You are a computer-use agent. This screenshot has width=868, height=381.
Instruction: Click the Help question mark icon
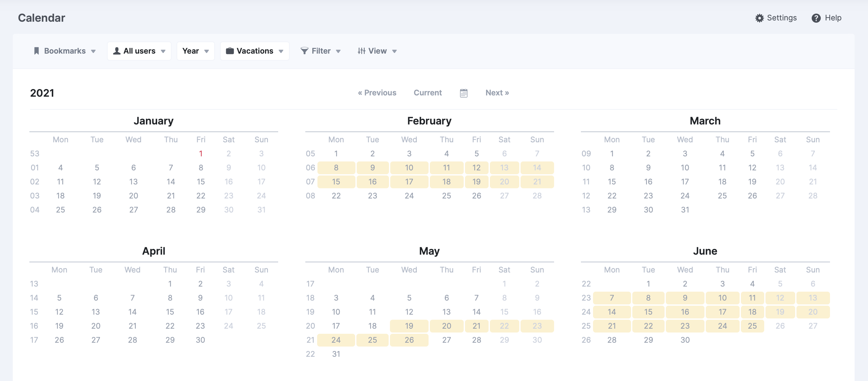click(816, 18)
